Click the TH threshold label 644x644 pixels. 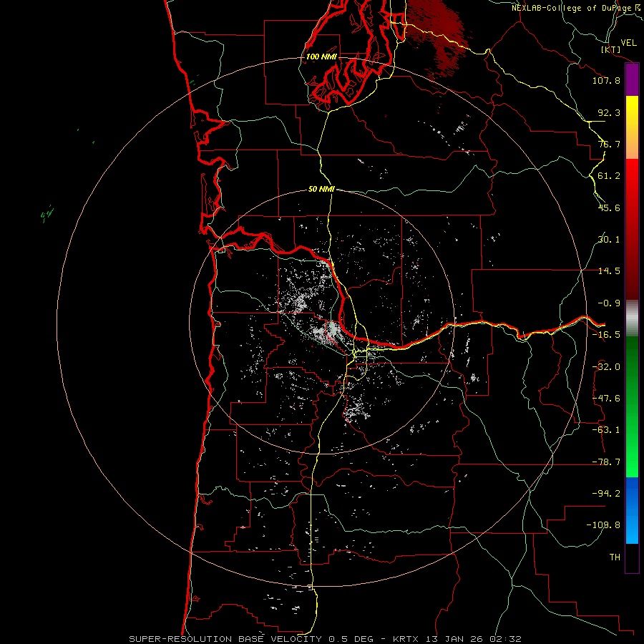(615, 557)
